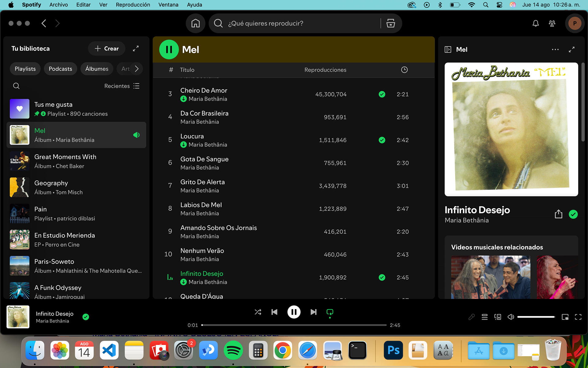Mute the volume speaker icon
588x368 pixels.
511,317
